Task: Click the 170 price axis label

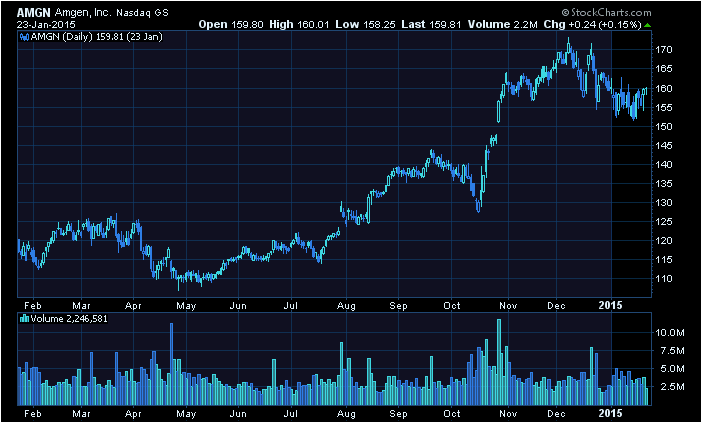Action: (664, 50)
